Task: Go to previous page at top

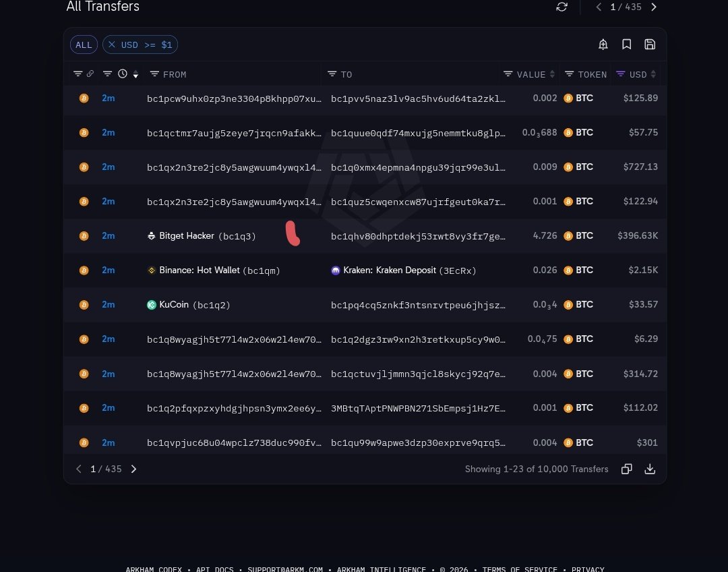Action: [x=599, y=7]
